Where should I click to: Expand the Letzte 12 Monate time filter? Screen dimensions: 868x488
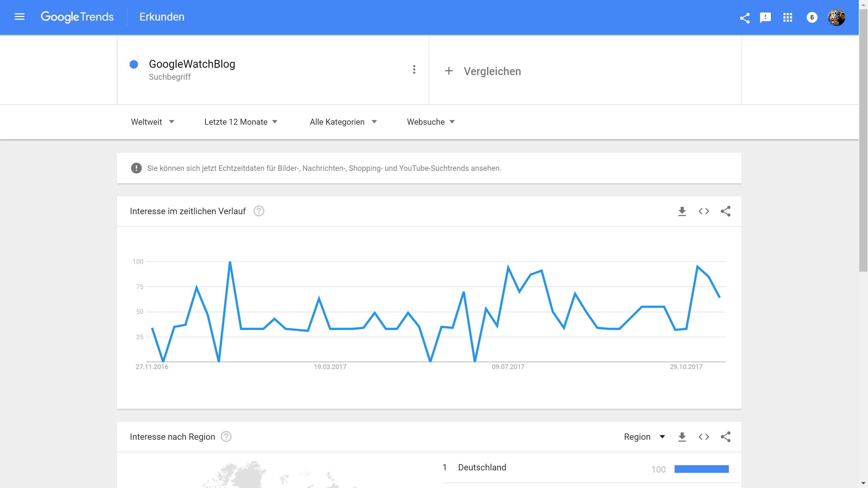(x=241, y=122)
